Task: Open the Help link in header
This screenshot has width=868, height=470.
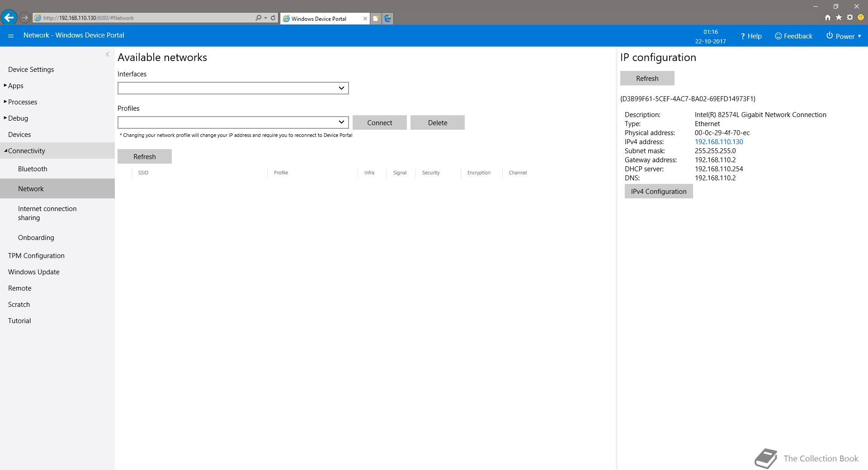Action: click(751, 36)
